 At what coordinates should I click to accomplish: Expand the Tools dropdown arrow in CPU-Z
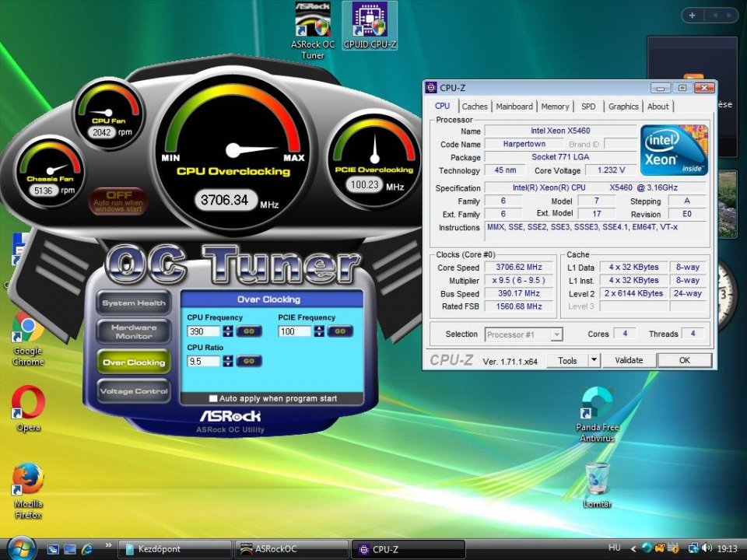point(594,360)
